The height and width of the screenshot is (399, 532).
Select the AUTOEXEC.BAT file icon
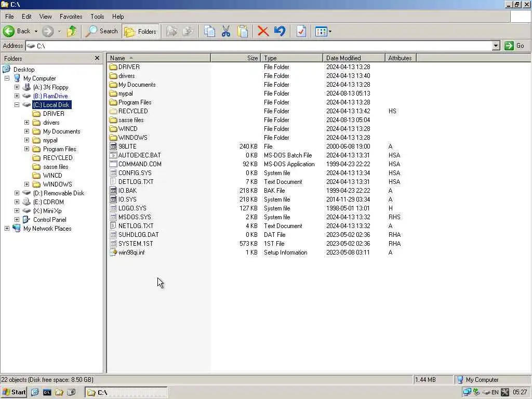[x=113, y=155]
